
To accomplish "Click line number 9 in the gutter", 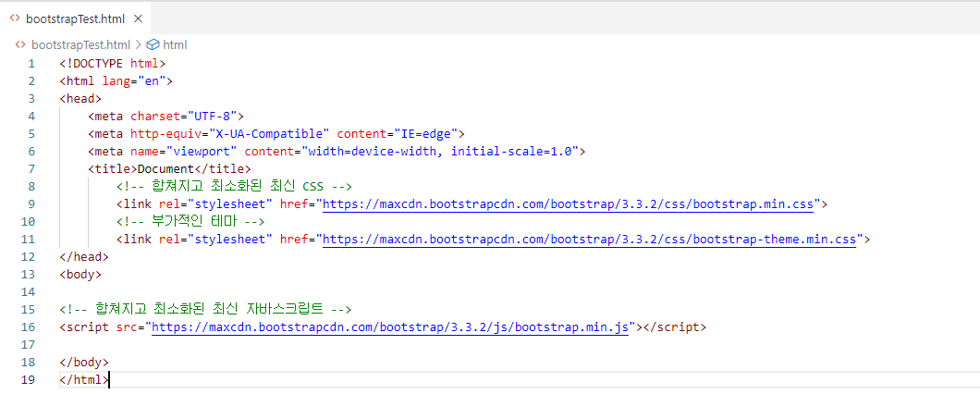I will click(31, 203).
